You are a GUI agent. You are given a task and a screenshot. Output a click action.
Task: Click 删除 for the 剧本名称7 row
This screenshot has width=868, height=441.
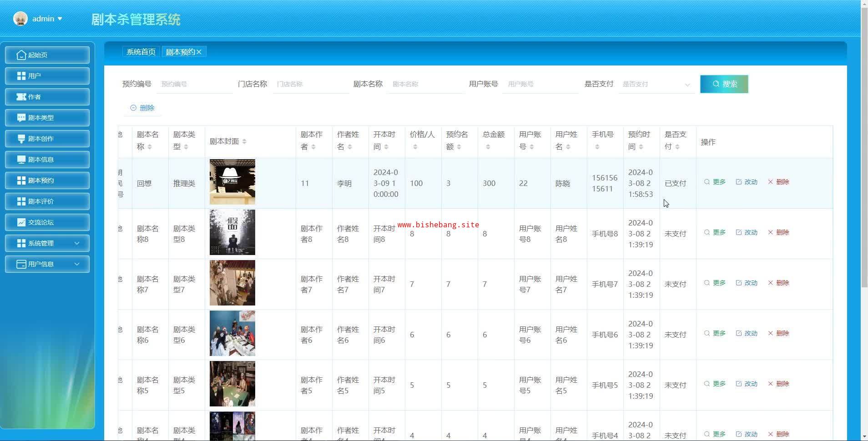click(x=778, y=283)
